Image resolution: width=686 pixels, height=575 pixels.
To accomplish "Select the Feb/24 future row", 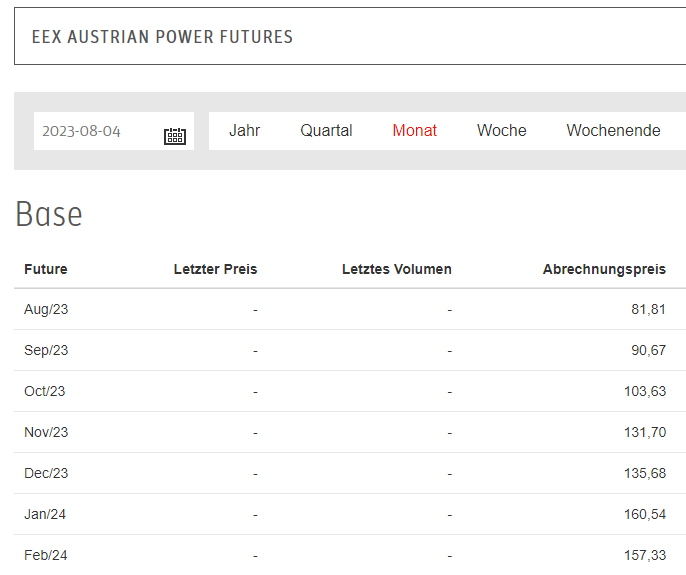I will 350,555.
